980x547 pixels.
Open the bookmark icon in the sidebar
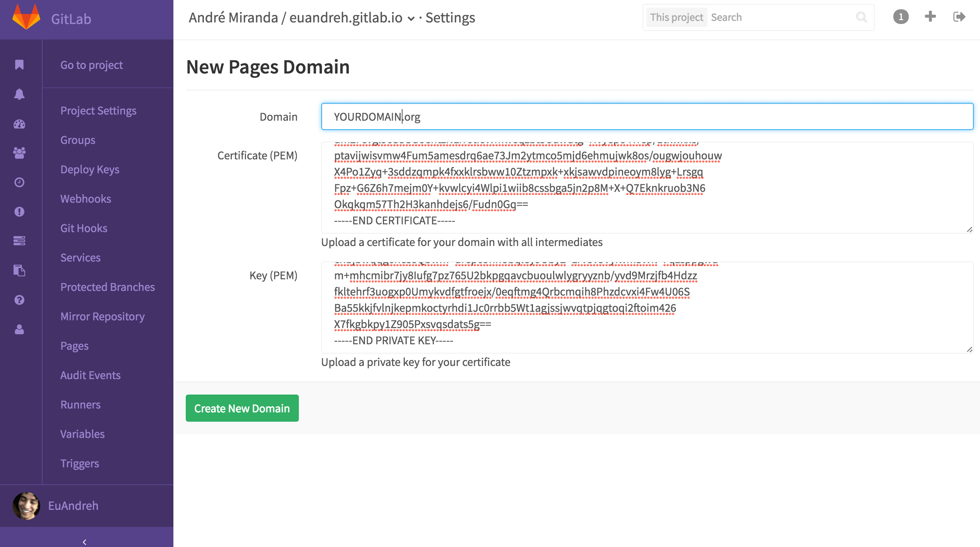19,64
